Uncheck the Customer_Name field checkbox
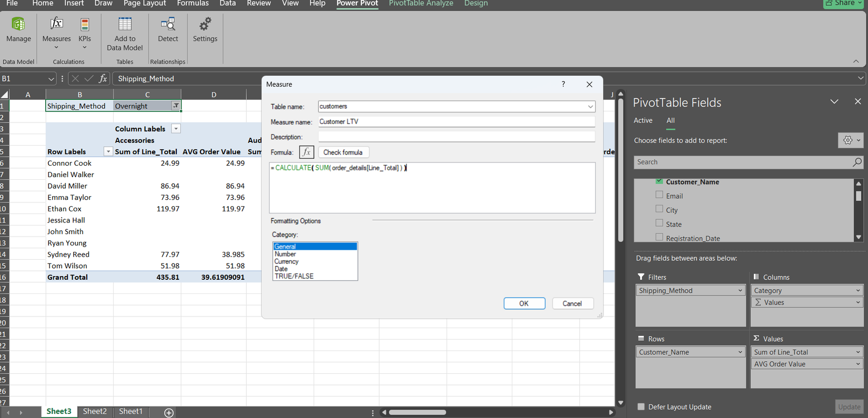 (659, 181)
